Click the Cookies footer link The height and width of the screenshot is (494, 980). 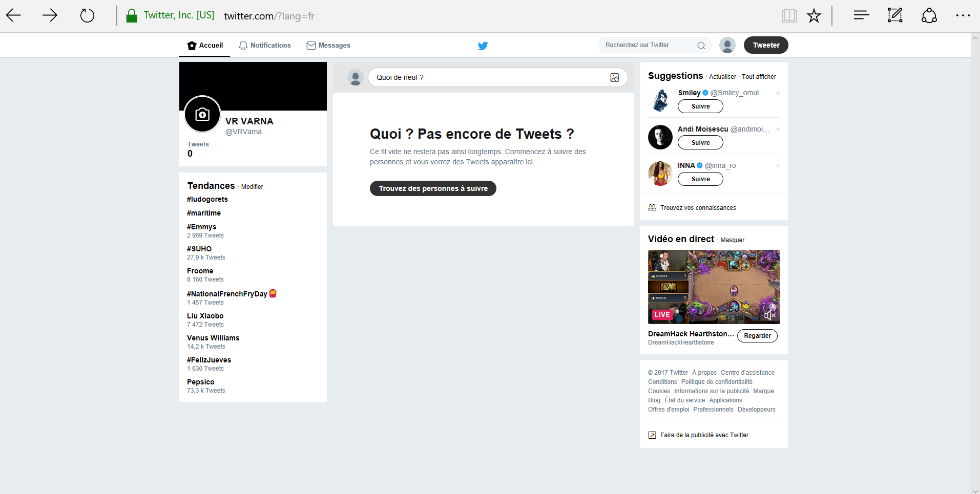[x=659, y=391]
